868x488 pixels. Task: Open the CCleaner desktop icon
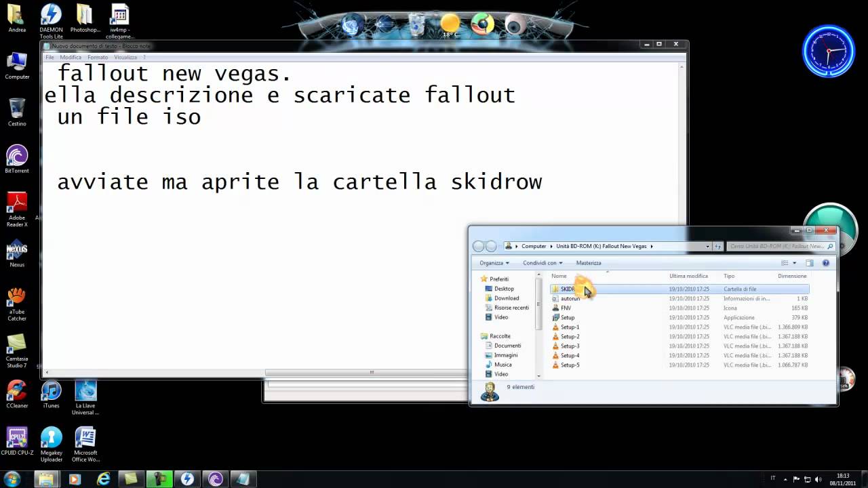(17, 394)
